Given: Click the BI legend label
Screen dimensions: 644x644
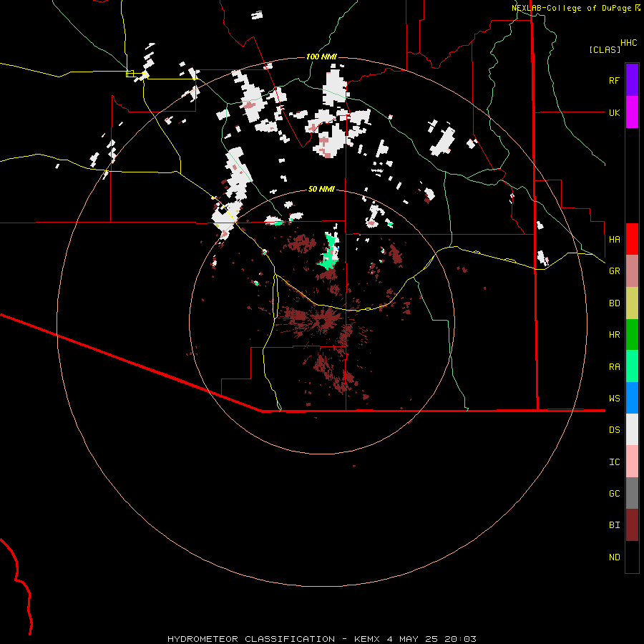Looking at the screenshot, I should (614, 525).
